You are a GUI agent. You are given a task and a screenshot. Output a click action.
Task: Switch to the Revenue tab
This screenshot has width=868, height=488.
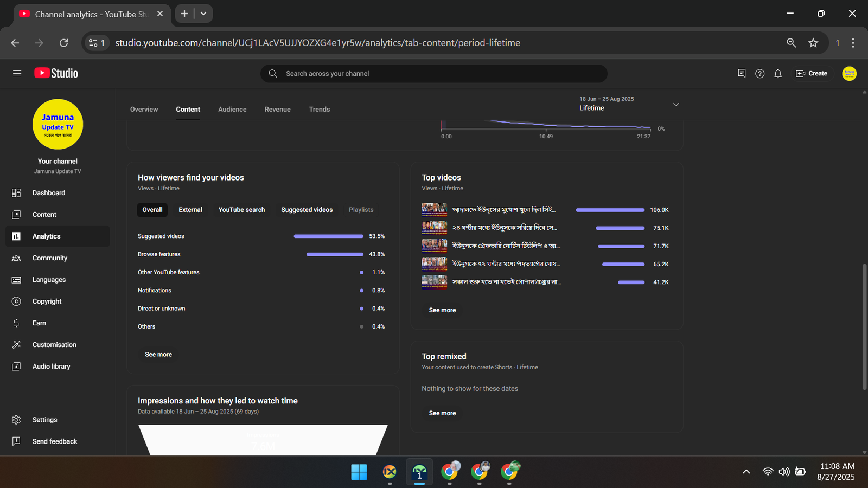[277, 110]
